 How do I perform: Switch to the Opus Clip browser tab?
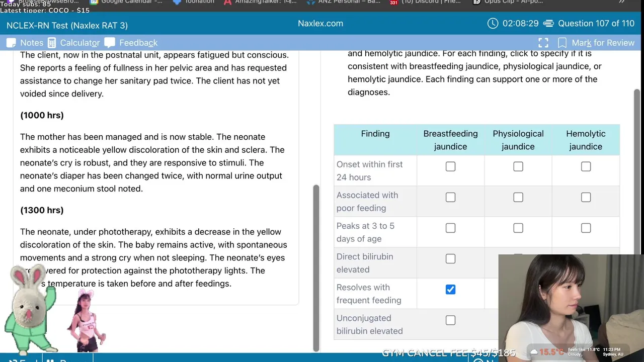click(x=508, y=2)
